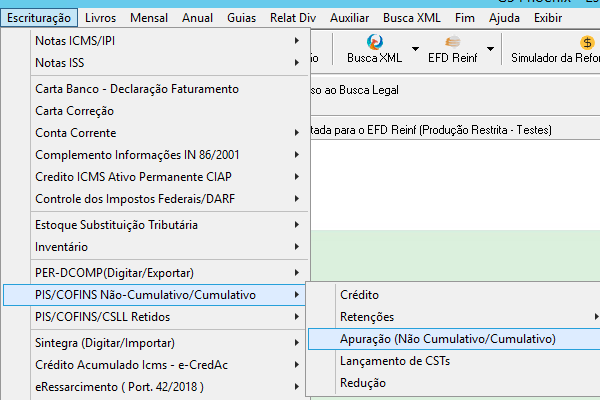Open the Anual menu
The image size is (600, 400).
click(x=197, y=18)
